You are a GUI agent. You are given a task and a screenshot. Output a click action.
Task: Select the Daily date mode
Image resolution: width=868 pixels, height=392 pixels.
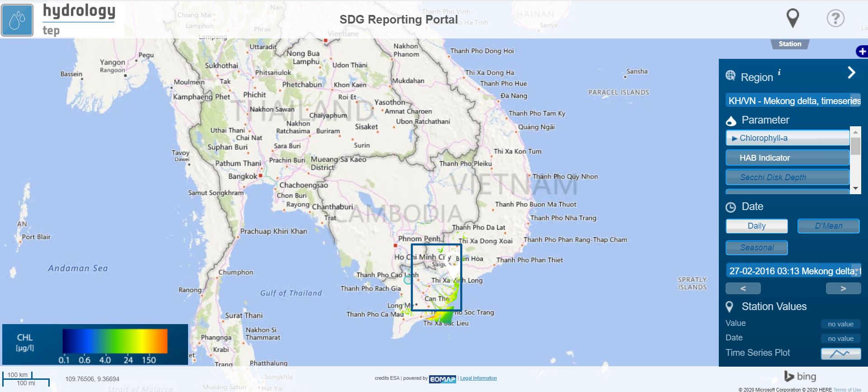(x=756, y=226)
